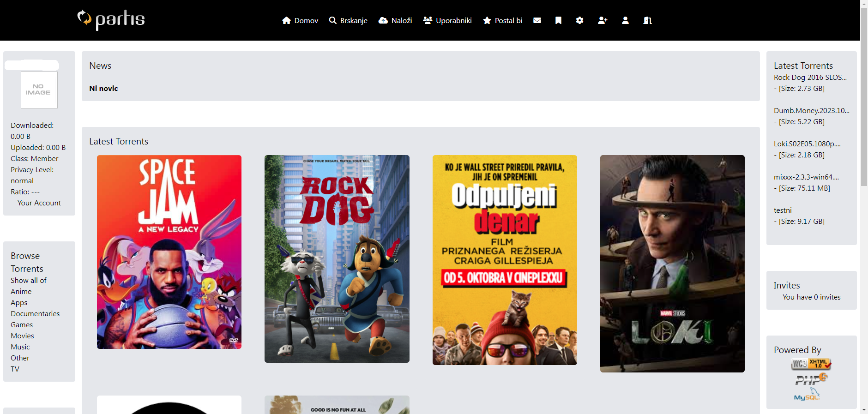Click the add user invite icon
This screenshot has width=868, height=414.
[x=603, y=20]
